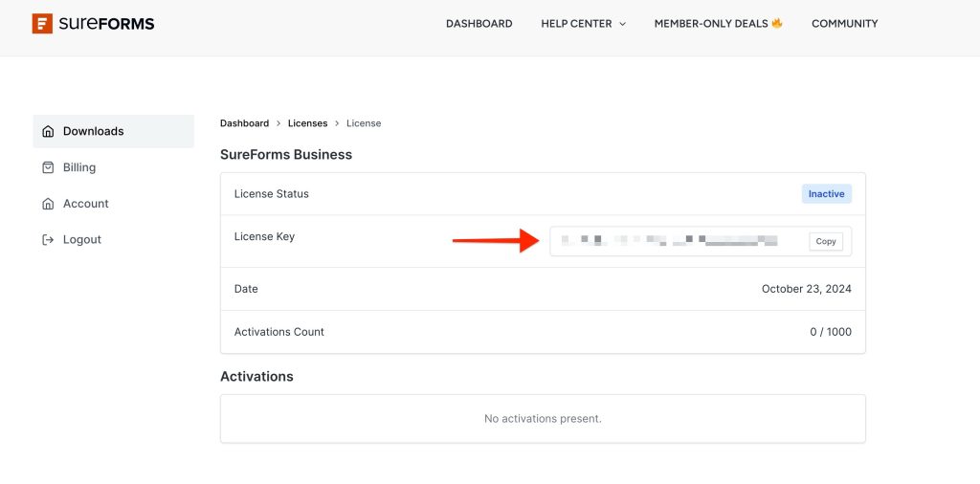Click the Billing bag icon in sidebar
Image resolution: width=980 pixels, height=484 pixels.
pos(48,167)
